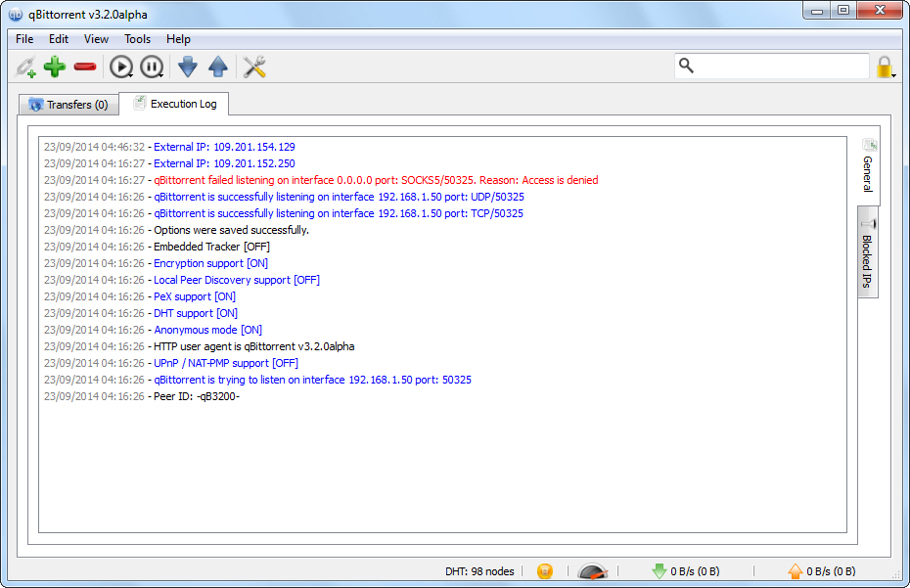
Task: Click the qBittorrent title bar app icon
Action: pyautogui.click(x=16, y=14)
